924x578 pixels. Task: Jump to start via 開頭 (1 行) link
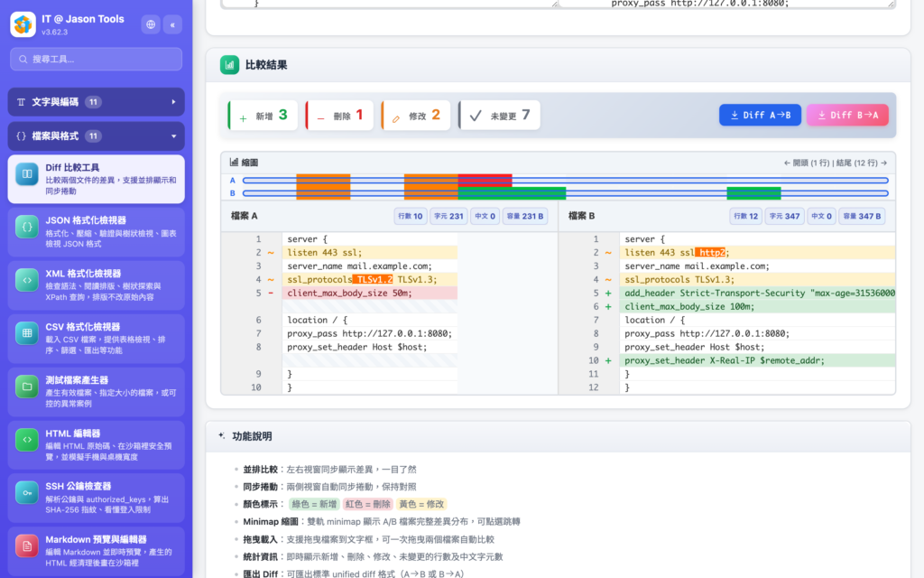[806, 163]
